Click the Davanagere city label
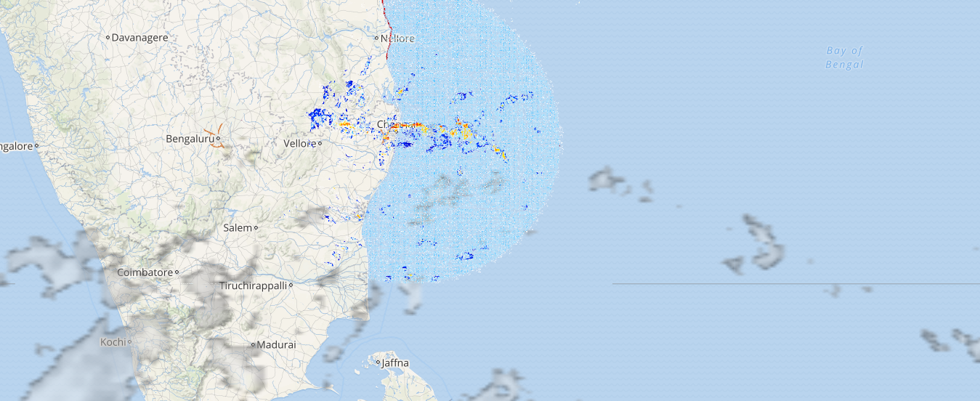980x401 pixels. (140, 37)
